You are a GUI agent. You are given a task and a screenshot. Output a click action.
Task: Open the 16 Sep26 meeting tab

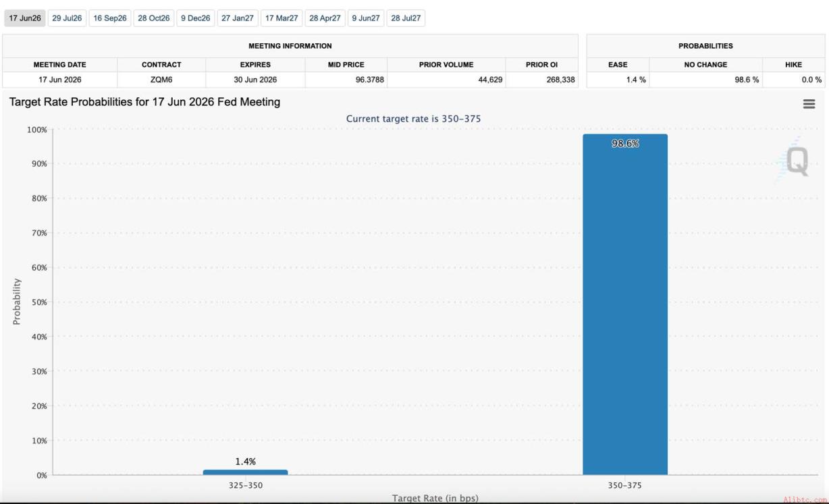click(110, 18)
